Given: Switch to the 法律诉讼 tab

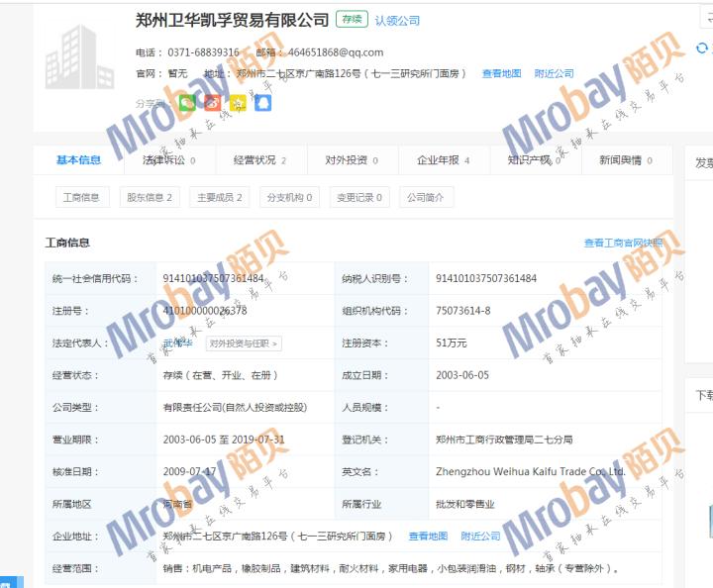Looking at the screenshot, I should tap(168, 160).
